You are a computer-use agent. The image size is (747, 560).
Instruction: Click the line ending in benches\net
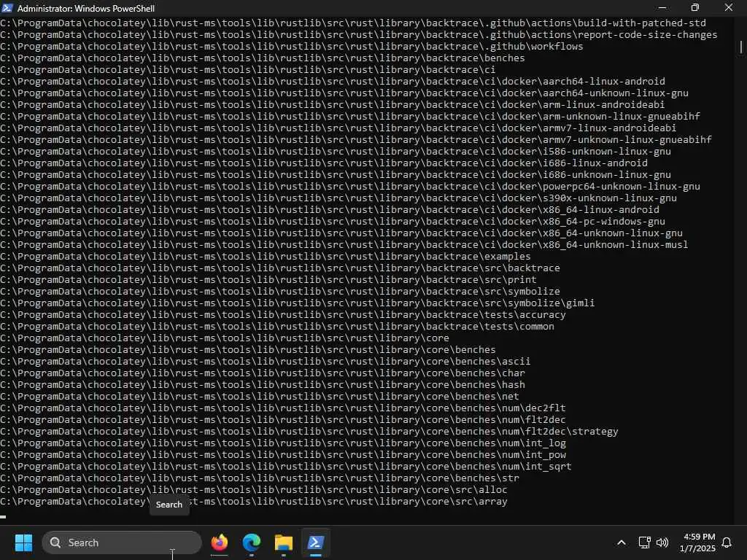(260, 396)
